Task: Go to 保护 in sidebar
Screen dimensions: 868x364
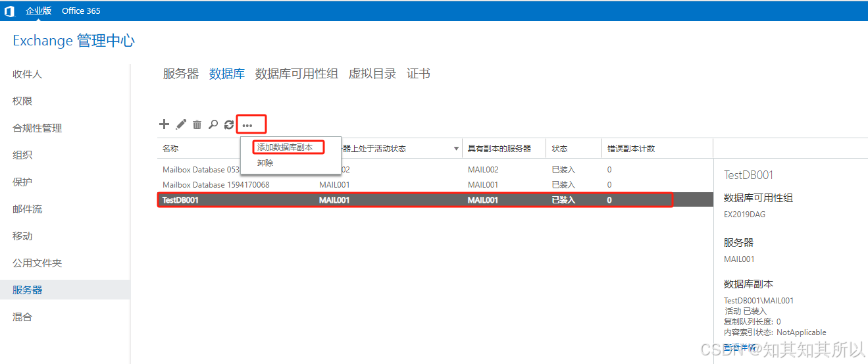Action: 22,182
